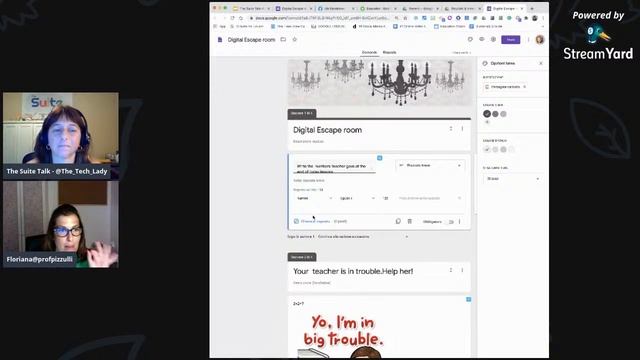This screenshot has height=360, width=640.
Task: Open the customize theme palette icon
Action: tap(470, 40)
